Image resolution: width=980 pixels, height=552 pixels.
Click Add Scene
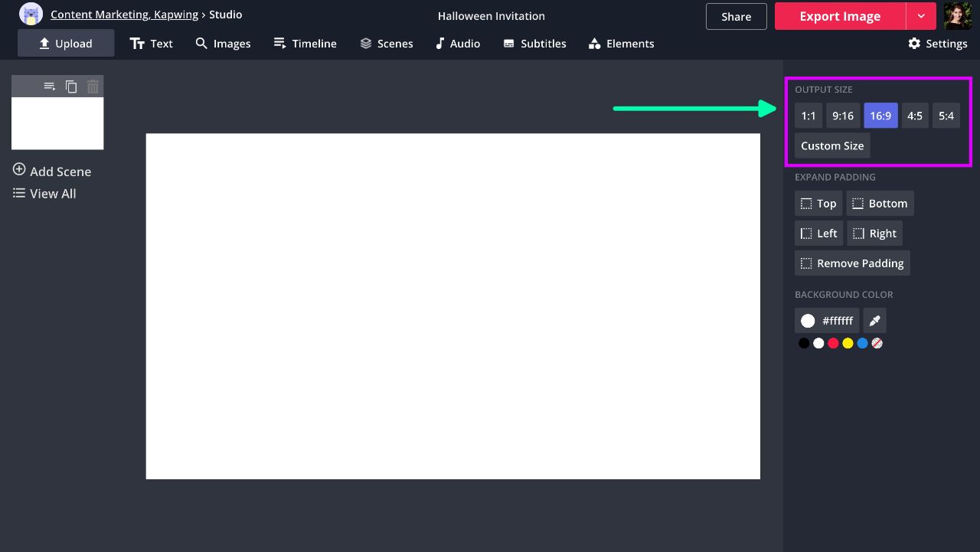point(52,171)
